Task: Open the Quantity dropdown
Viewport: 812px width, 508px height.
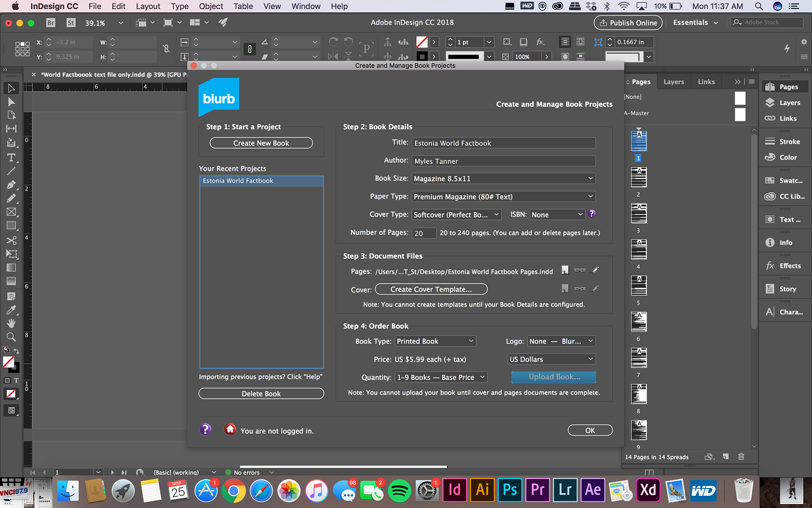Action: (x=442, y=377)
